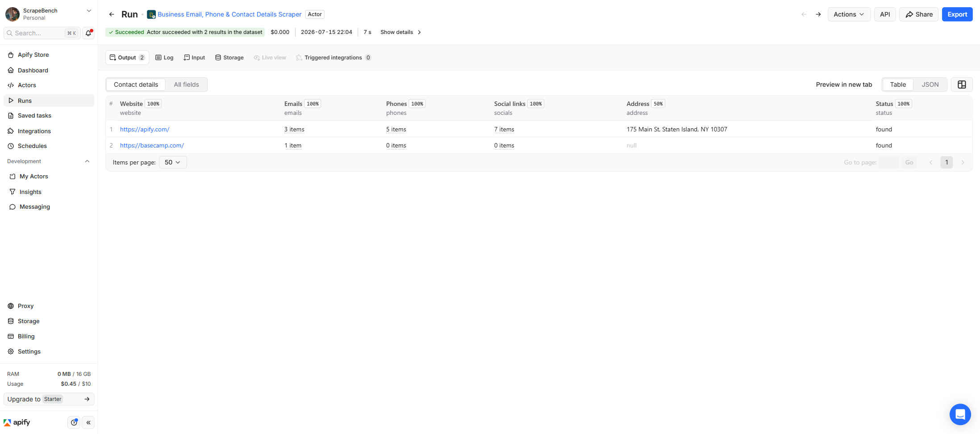980x434 pixels.
Task: Expand '7 items' social links cell
Action: tap(504, 129)
